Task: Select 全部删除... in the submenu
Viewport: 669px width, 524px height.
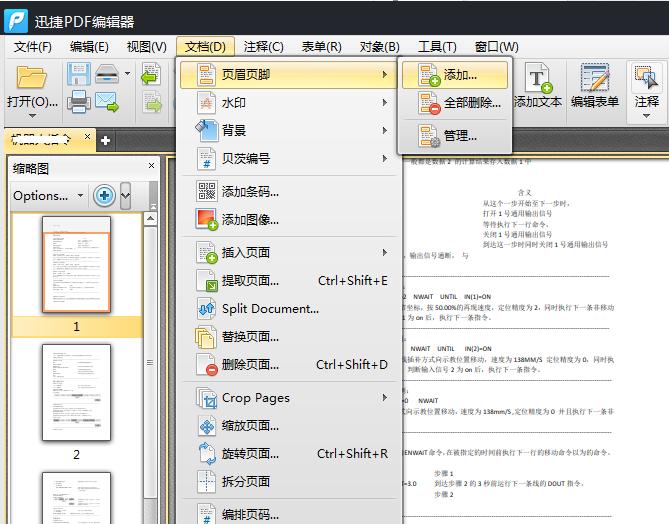Action: pos(455,103)
